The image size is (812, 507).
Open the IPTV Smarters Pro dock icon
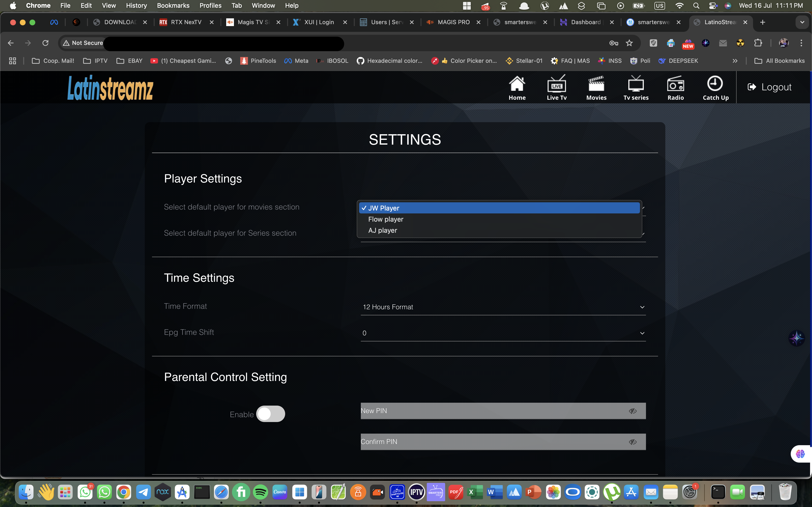436,492
